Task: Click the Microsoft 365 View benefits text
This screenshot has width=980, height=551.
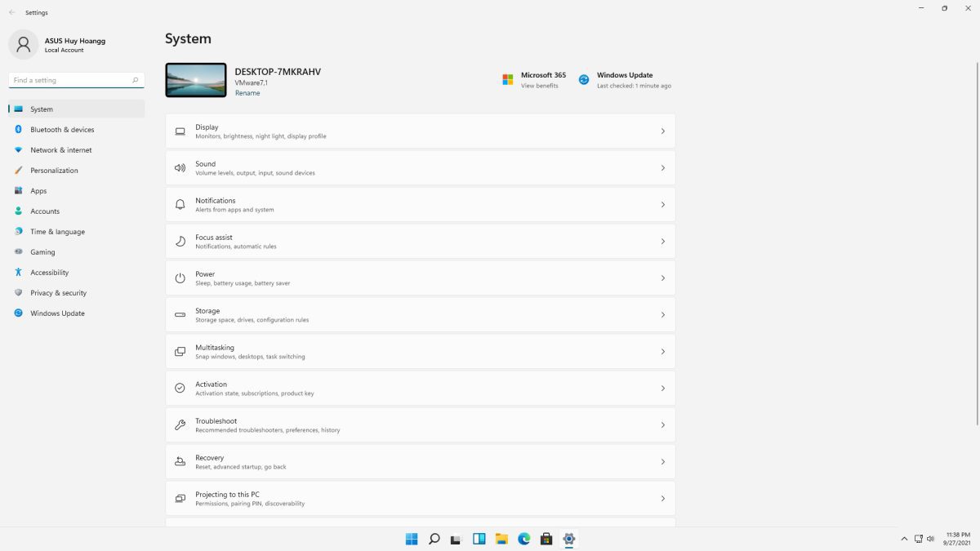Action: point(540,86)
